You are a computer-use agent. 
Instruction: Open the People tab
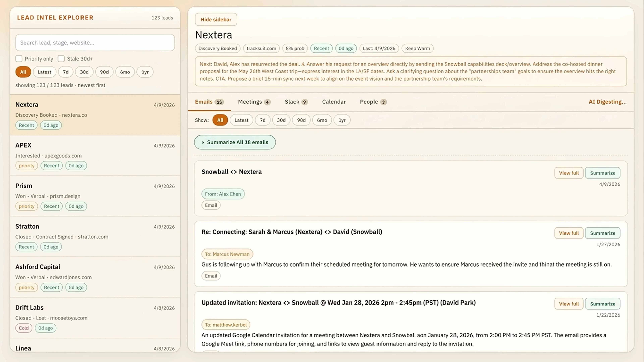(x=373, y=102)
